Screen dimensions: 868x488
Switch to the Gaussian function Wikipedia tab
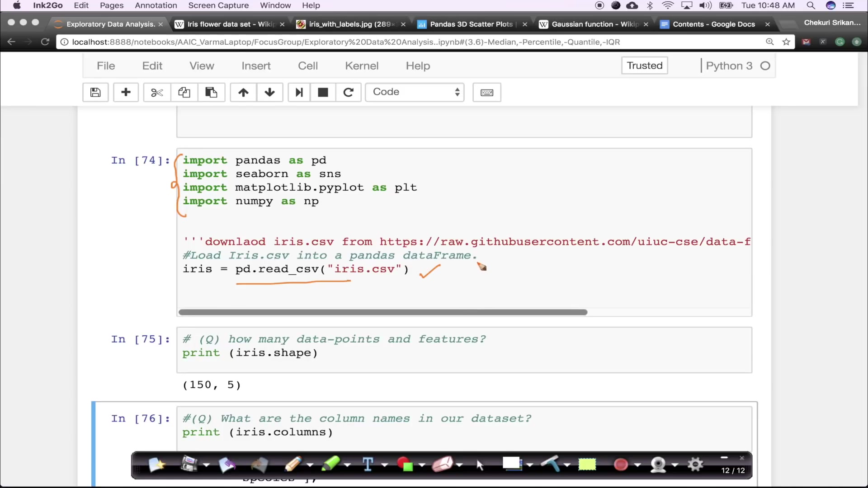593,24
